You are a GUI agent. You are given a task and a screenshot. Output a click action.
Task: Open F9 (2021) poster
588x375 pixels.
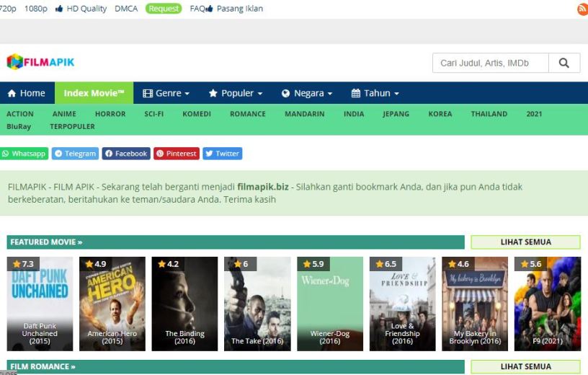point(548,304)
